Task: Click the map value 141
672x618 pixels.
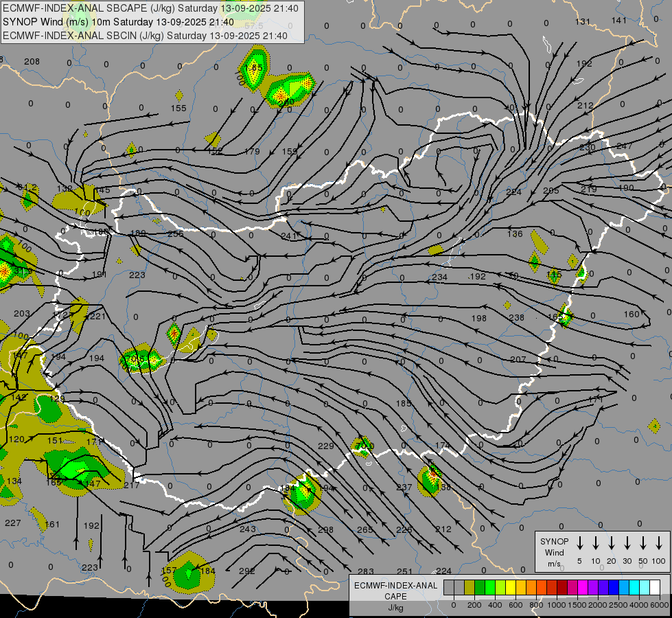Action: (619, 21)
